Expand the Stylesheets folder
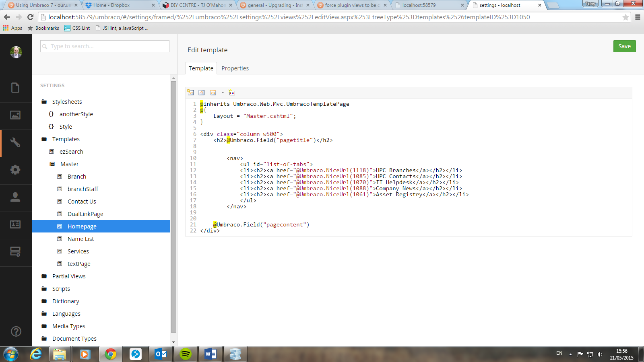 [67, 102]
